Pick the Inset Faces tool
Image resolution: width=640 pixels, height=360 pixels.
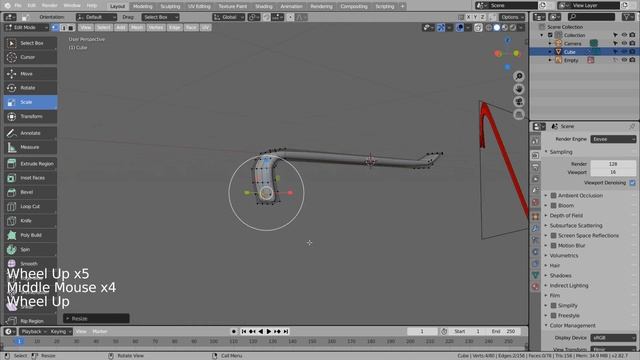coord(31,178)
